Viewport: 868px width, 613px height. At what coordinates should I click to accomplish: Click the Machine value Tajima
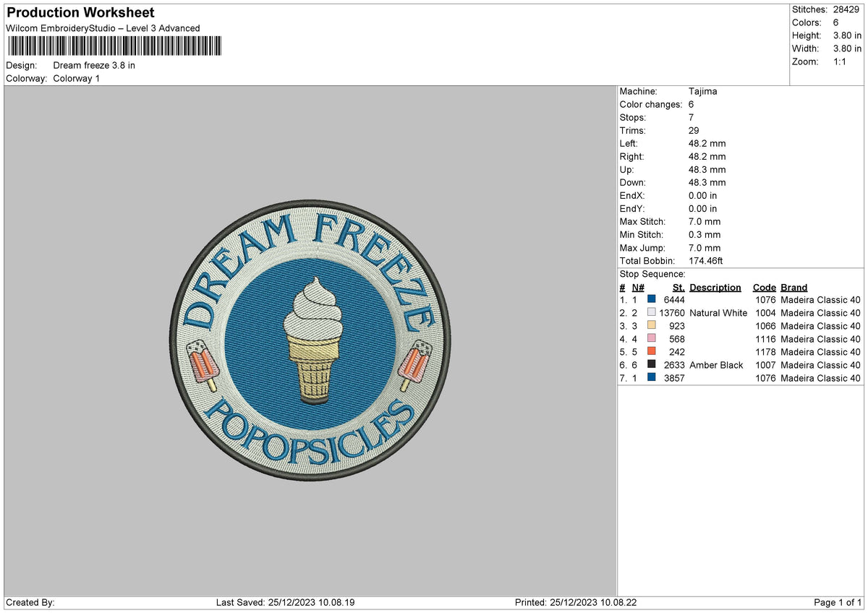click(x=703, y=92)
